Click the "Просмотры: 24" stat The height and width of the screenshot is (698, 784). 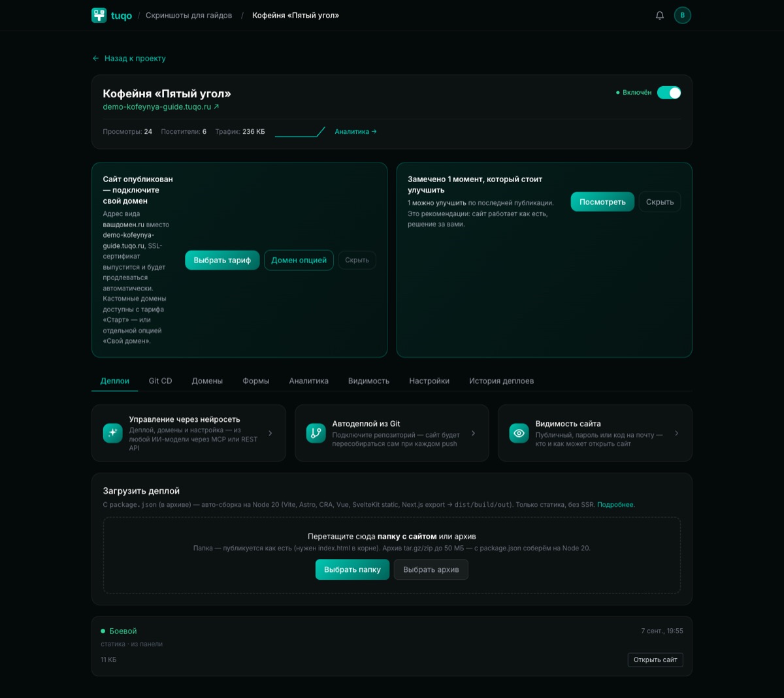coord(127,132)
